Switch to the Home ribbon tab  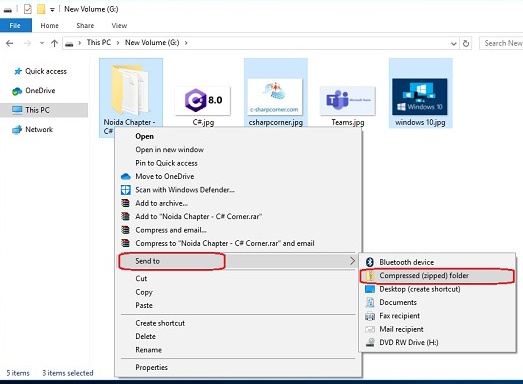click(x=49, y=25)
